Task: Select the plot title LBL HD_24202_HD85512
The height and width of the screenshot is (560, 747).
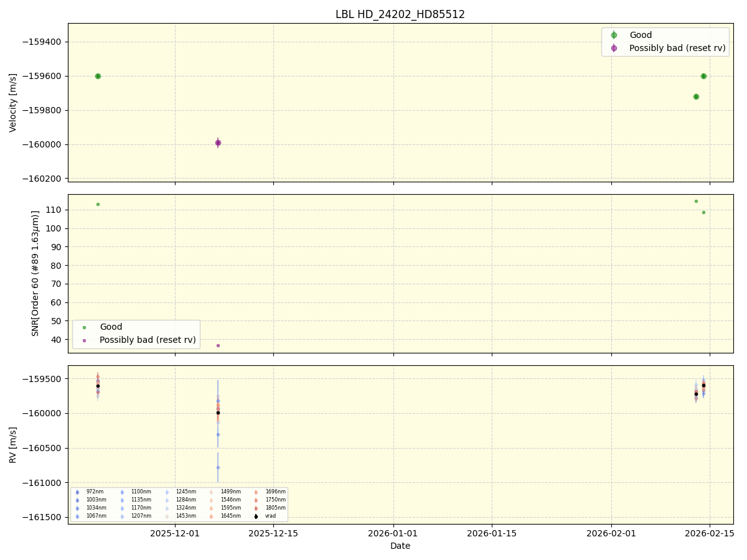Action: click(x=400, y=14)
